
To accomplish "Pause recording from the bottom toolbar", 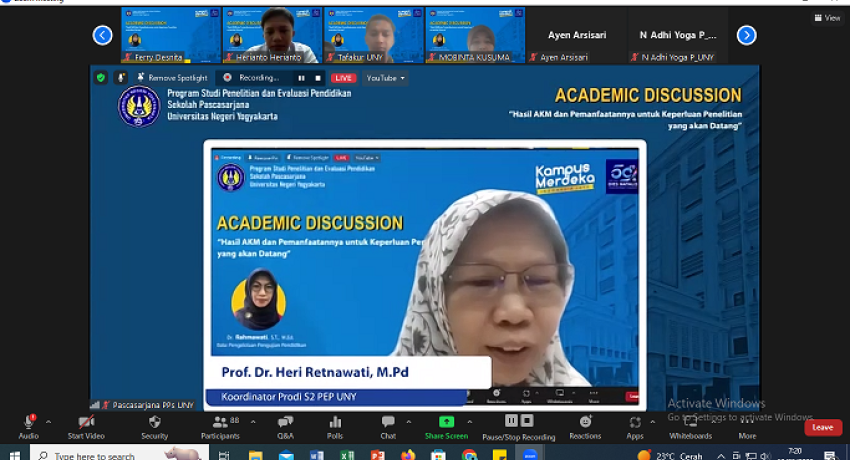I will [511, 421].
